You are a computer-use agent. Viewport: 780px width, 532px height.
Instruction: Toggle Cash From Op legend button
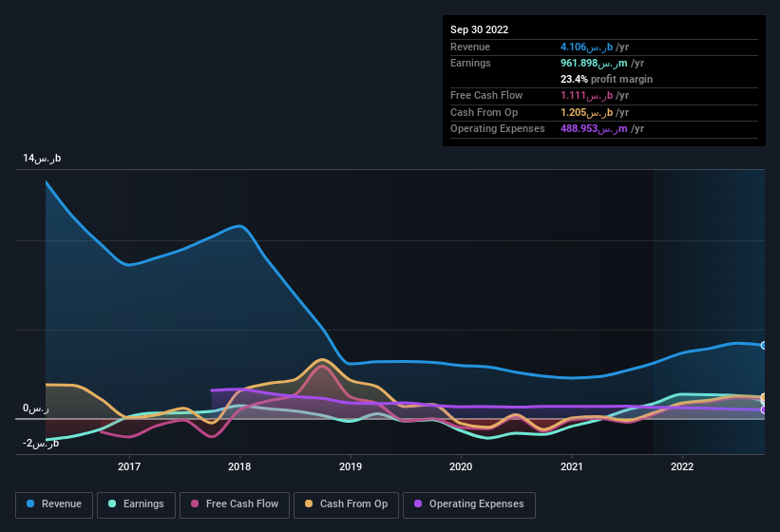pos(346,504)
